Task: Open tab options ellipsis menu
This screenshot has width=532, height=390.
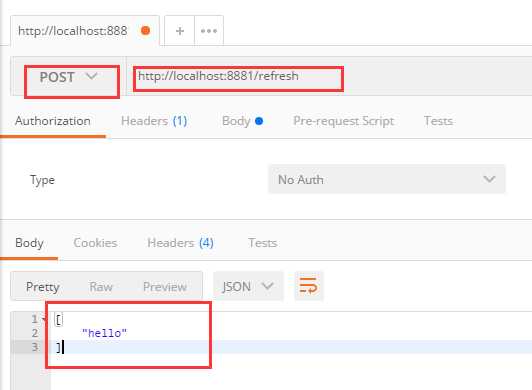Action: coord(209,31)
